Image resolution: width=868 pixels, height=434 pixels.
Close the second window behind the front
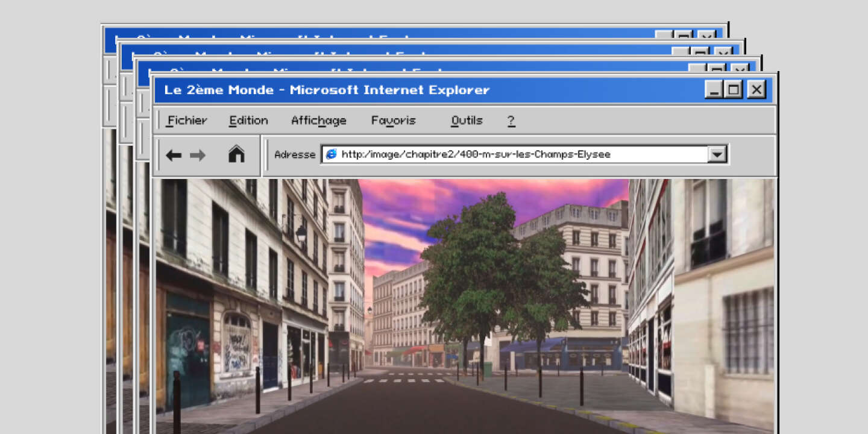[740, 68]
